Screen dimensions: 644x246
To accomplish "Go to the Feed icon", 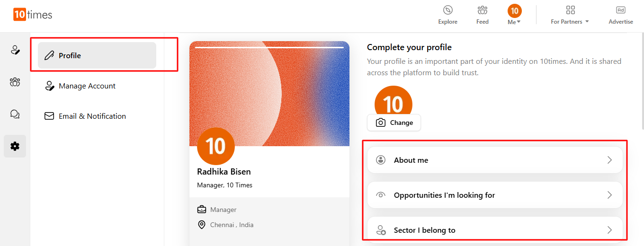I will (x=482, y=10).
